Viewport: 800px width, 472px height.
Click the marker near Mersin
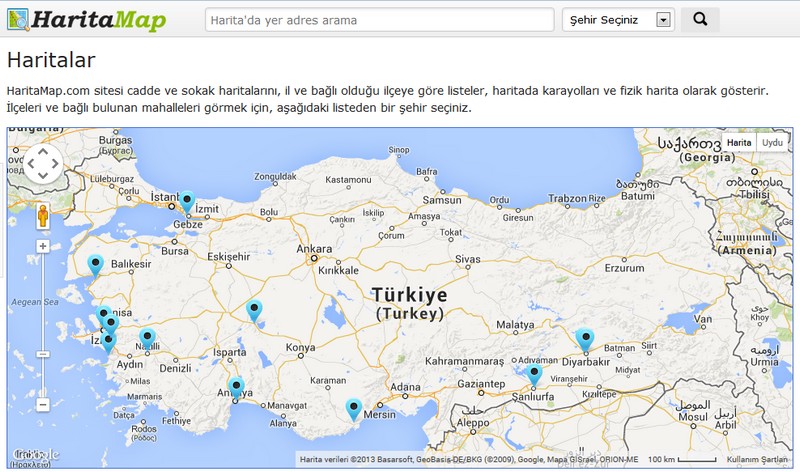pos(353,410)
